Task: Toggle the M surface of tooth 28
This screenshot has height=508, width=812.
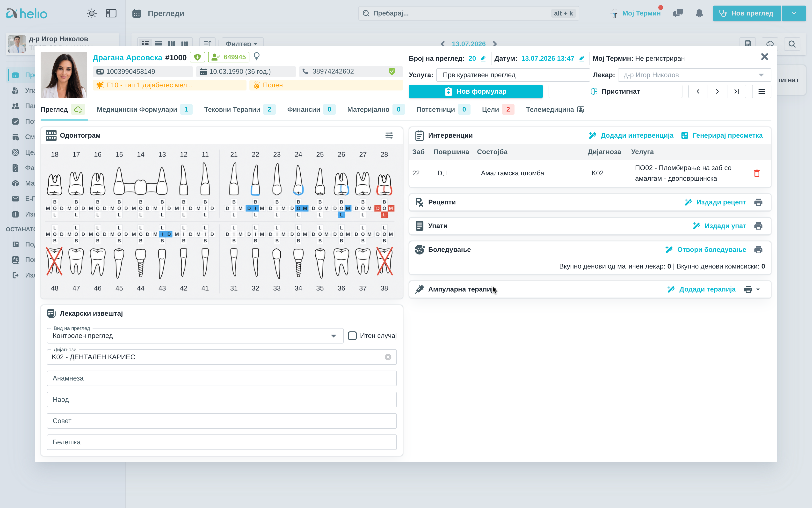Action: point(391,208)
